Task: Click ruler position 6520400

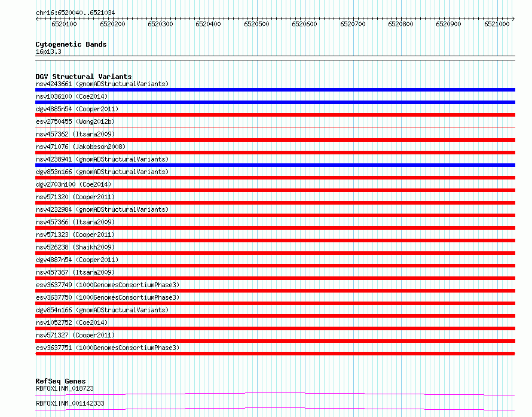Action: click(x=208, y=24)
